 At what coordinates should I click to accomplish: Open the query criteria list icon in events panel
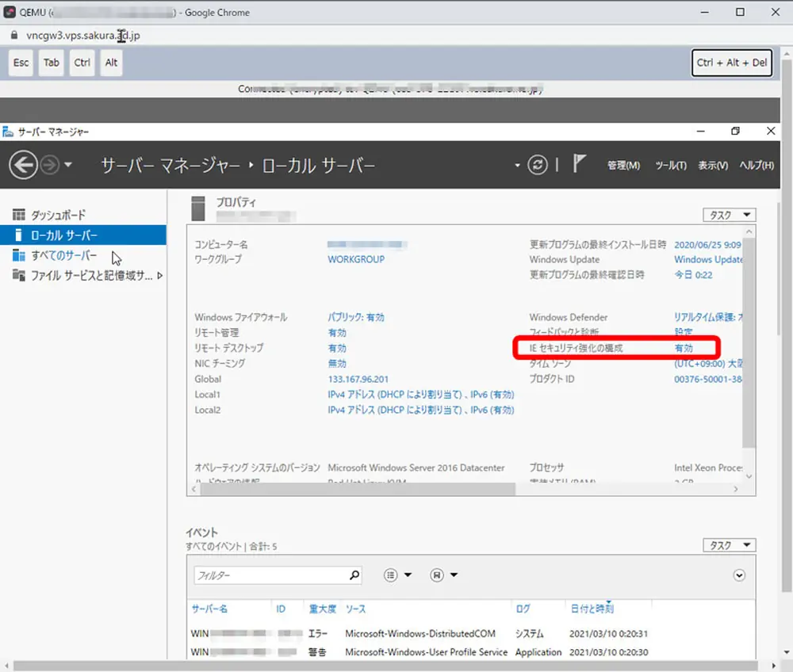(391, 575)
